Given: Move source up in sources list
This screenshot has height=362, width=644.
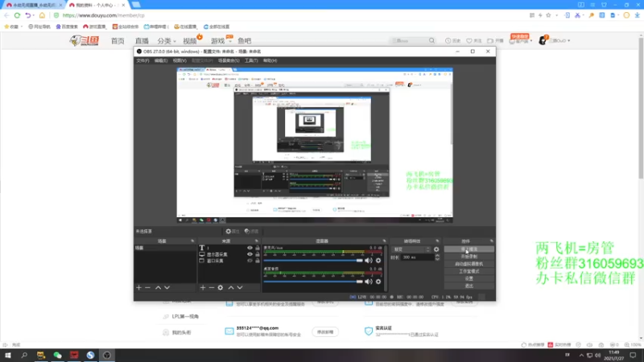Looking at the screenshot, I should point(231,288).
